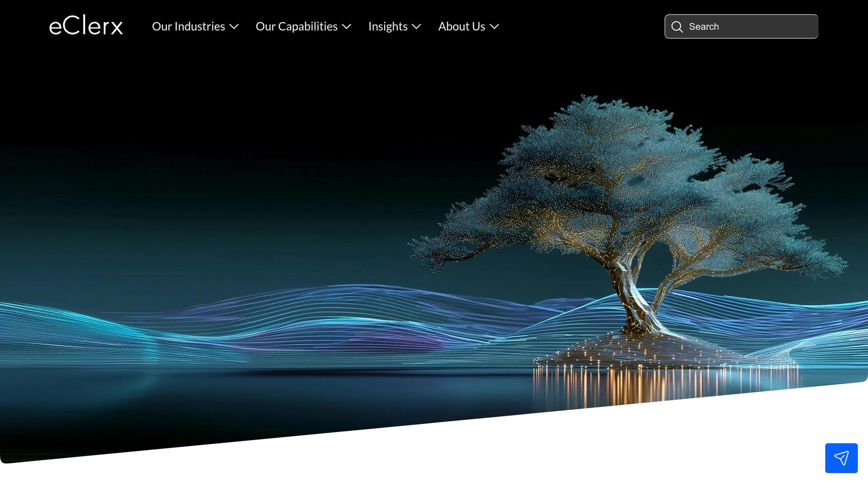
Task: Expand the About Us chevron
Action: pos(494,27)
